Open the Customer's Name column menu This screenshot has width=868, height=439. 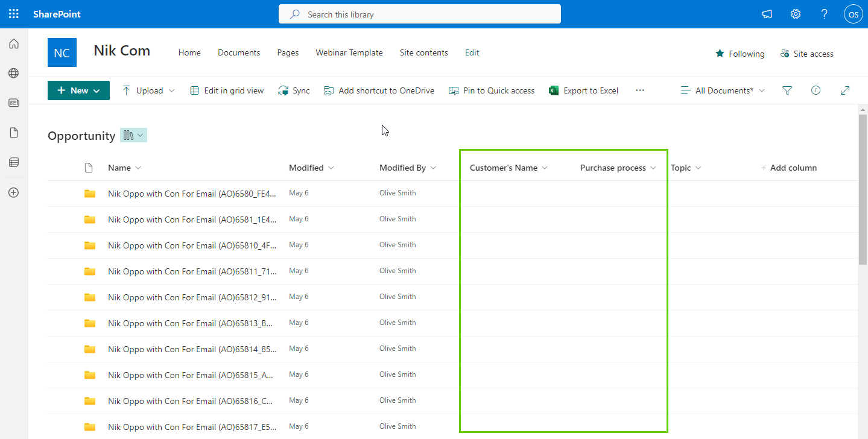click(x=508, y=168)
